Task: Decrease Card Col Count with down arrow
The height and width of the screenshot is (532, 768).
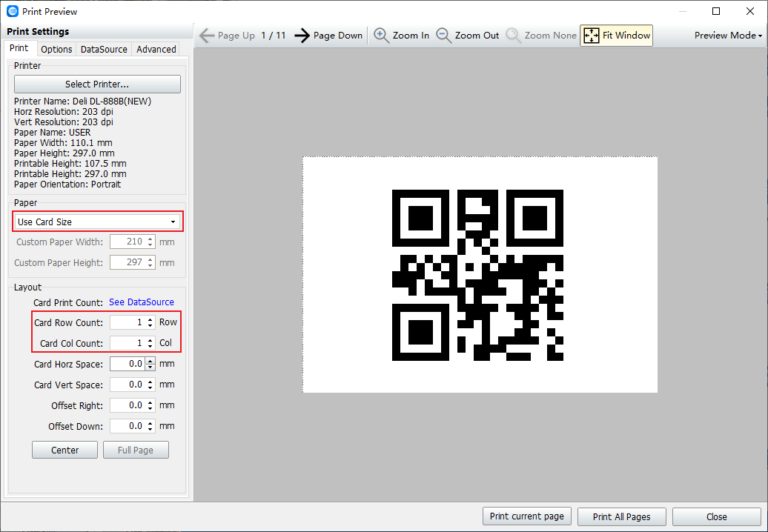Action: coord(150,347)
